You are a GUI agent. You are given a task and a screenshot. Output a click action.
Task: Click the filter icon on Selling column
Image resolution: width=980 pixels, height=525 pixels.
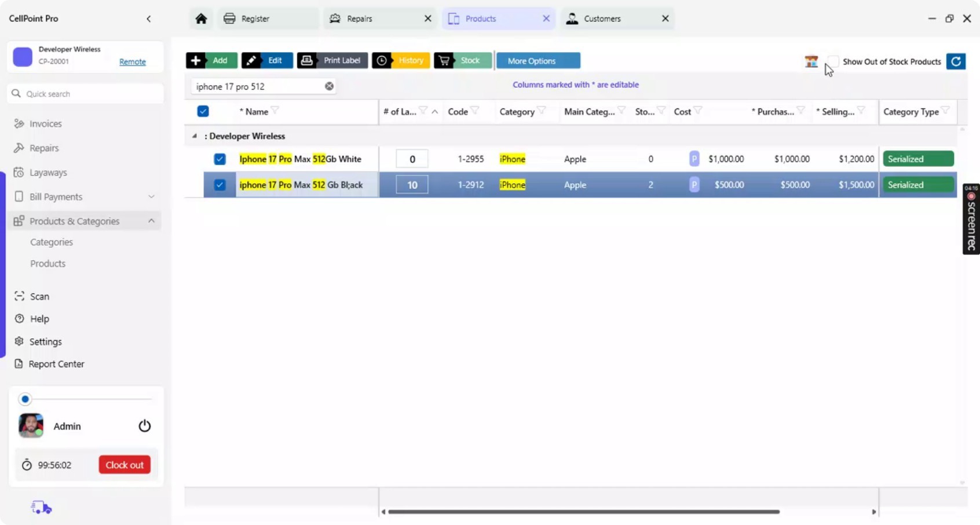point(861,110)
